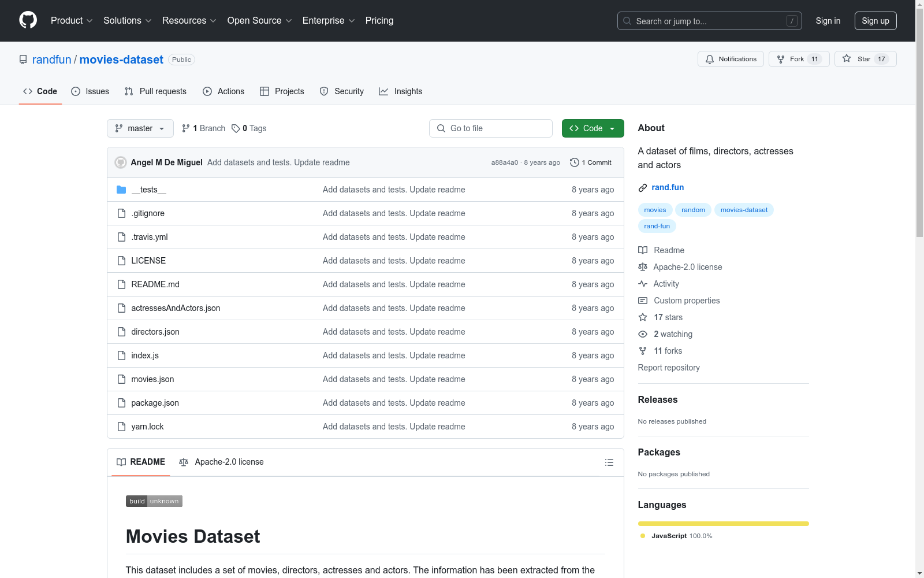924x578 pixels.
Task: Click the movies.json file icon
Action: pyautogui.click(x=121, y=379)
